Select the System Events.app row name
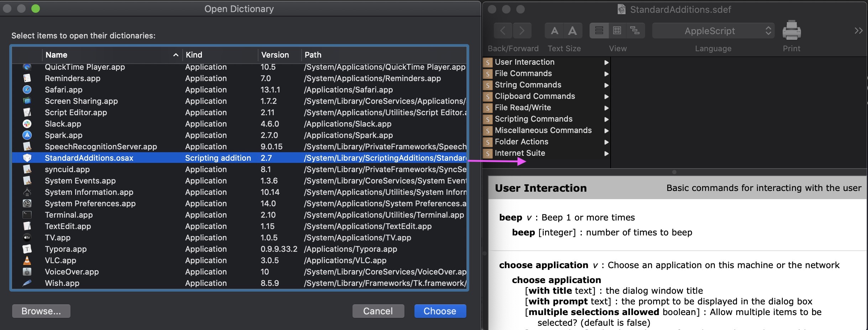 pyautogui.click(x=80, y=181)
